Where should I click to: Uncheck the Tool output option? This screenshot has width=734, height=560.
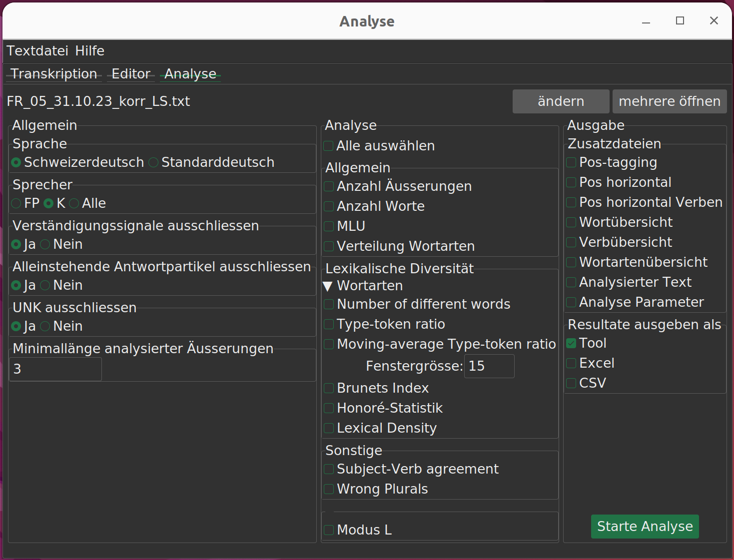(571, 343)
